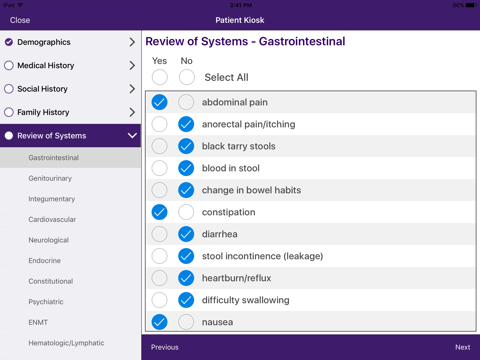
Task: Mark No for nausea
Action: [186, 322]
